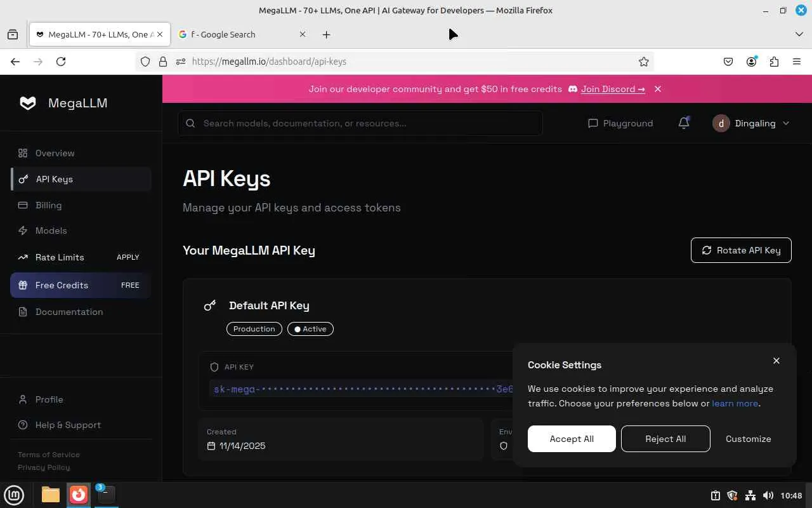Select the MegaLLM browser tab
The image size is (812, 508).
point(100,34)
